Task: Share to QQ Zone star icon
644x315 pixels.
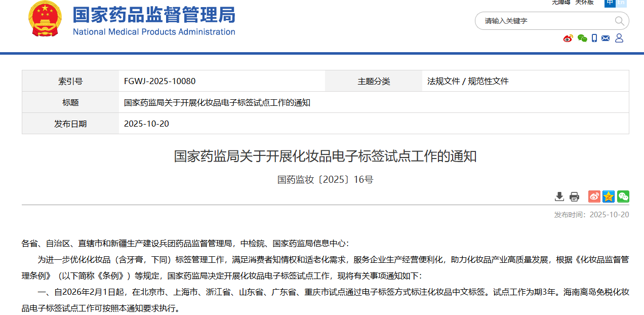Action: point(609,196)
